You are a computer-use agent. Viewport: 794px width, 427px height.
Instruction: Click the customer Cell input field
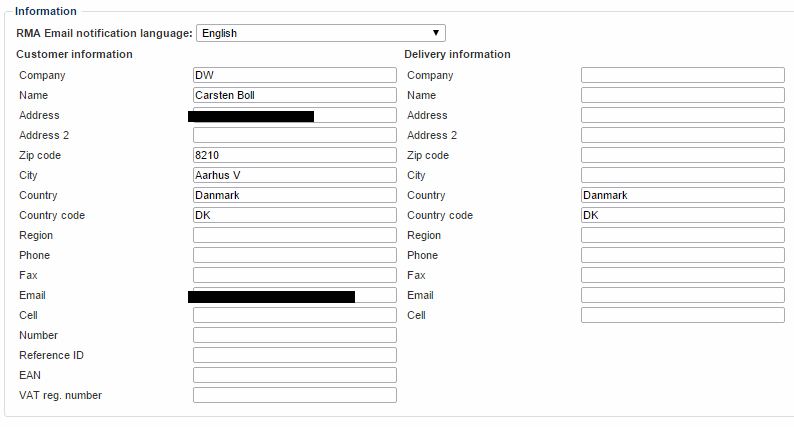294,315
